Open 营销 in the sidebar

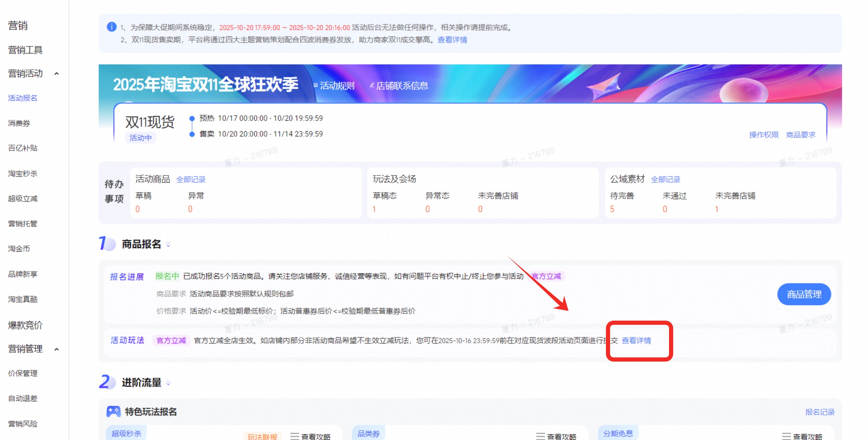pos(18,25)
